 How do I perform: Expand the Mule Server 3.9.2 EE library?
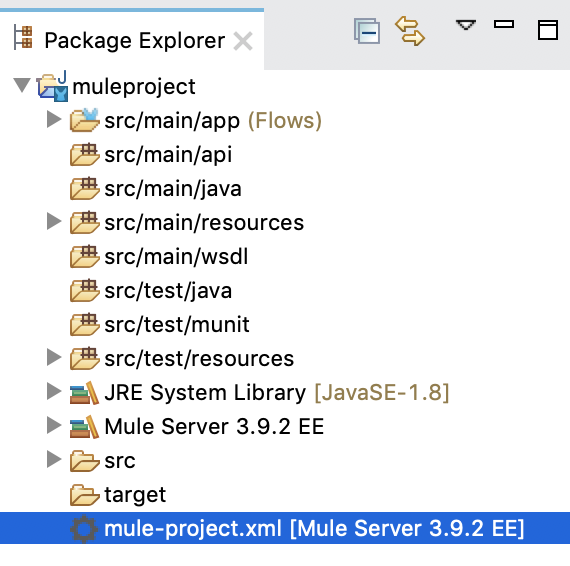tap(54, 425)
